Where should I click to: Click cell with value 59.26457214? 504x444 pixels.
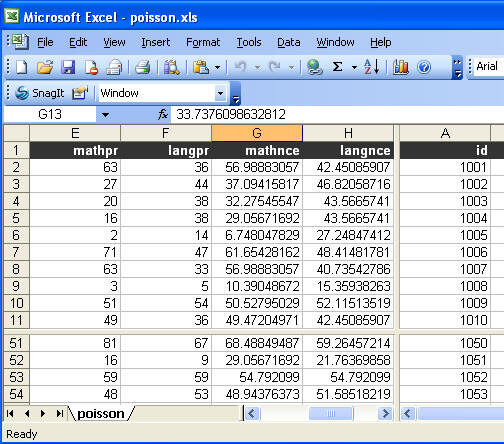click(348, 343)
